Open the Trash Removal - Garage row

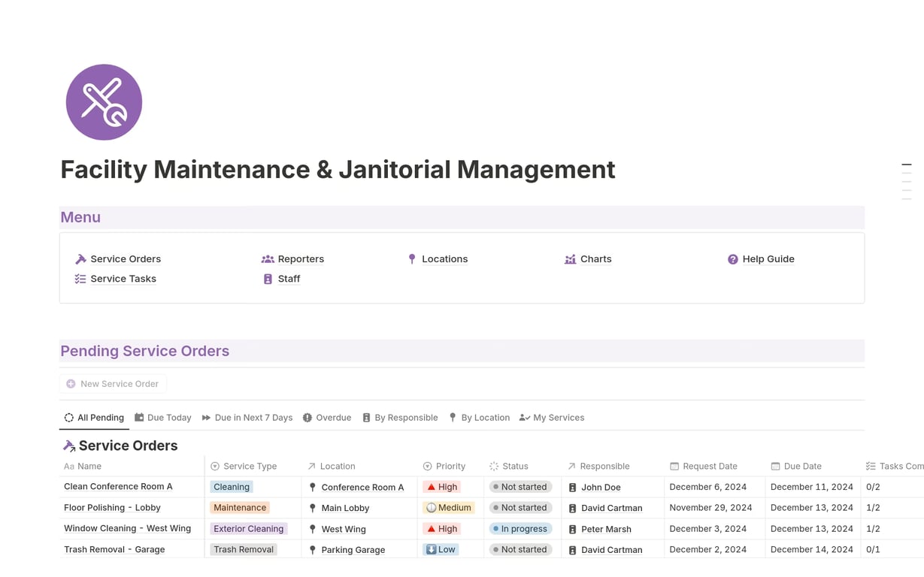(114, 550)
